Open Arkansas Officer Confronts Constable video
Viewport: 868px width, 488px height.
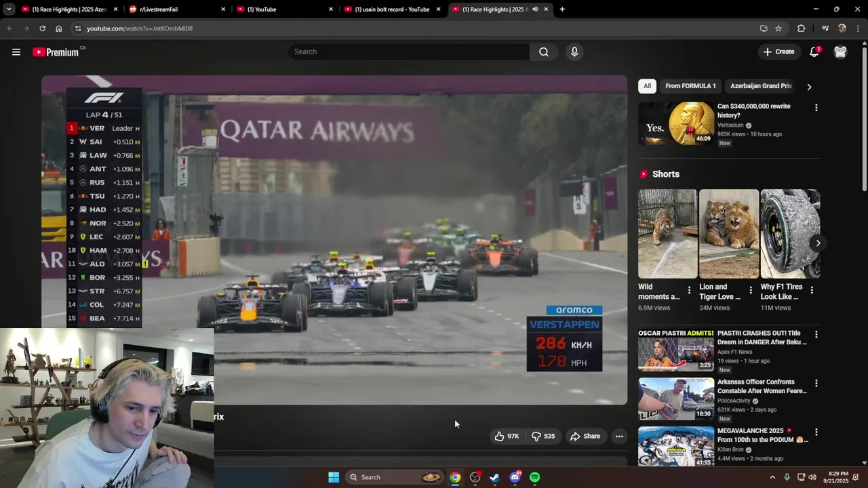click(762, 386)
